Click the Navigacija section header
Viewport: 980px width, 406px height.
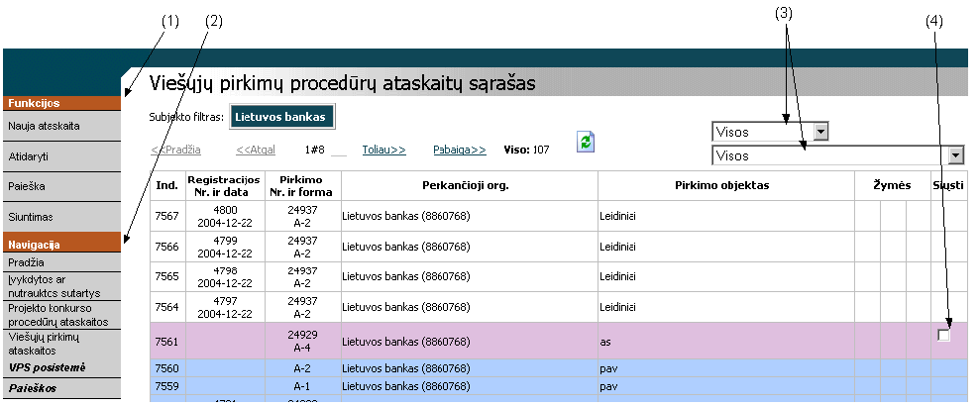pyautogui.click(x=61, y=245)
